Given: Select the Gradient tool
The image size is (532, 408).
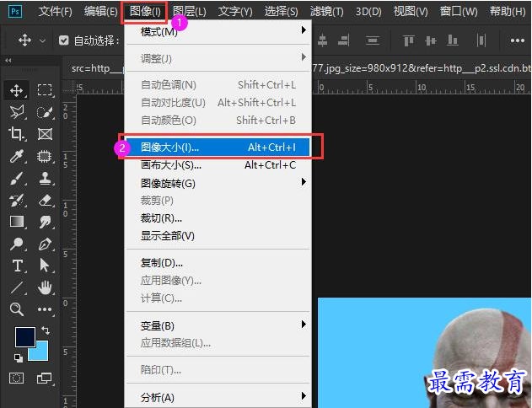Looking at the screenshot, I should tap(16, 222).
